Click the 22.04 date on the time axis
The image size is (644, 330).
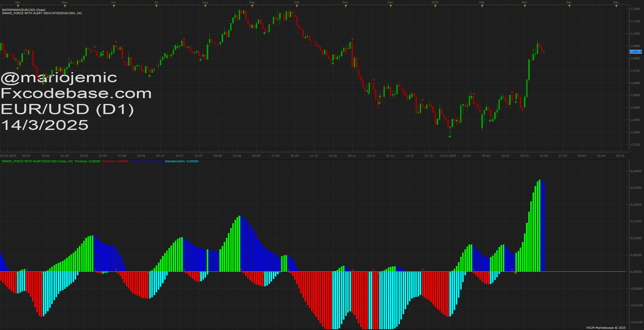(601, 156)
